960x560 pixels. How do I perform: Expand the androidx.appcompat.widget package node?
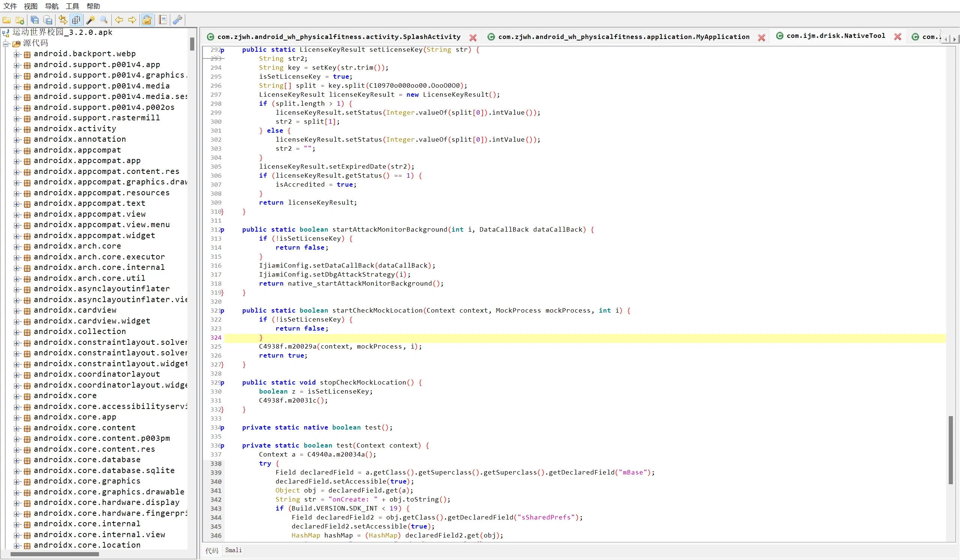pos(16,236)
